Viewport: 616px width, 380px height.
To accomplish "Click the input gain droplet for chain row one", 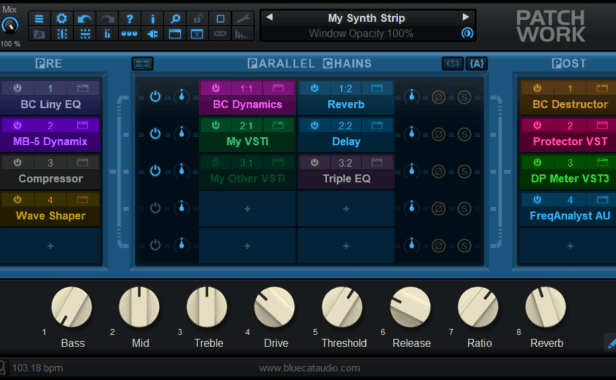I will (182, 95).
